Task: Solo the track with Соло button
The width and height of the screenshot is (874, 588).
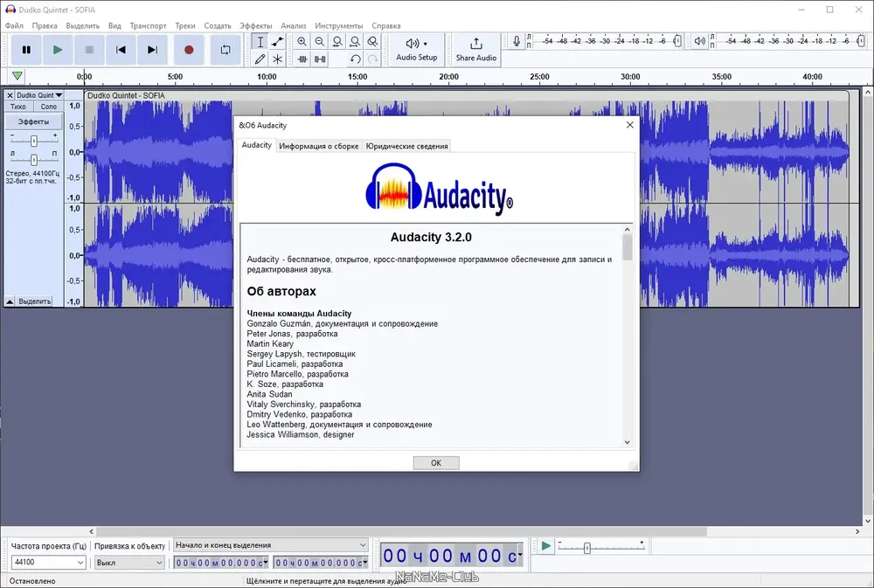Action: (x=48, y=107)
